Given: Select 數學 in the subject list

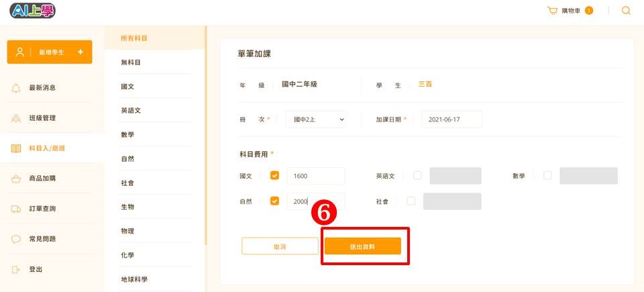Looking at the screenshot, I should 127,135.
